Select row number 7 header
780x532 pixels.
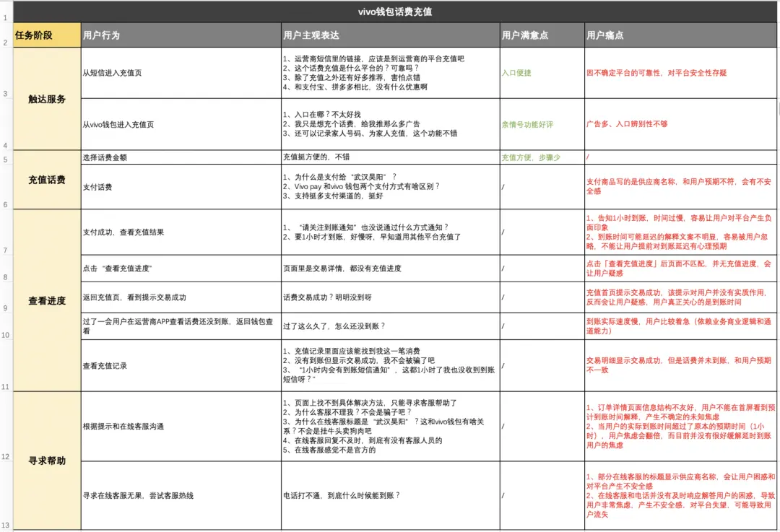pos(5,250)
